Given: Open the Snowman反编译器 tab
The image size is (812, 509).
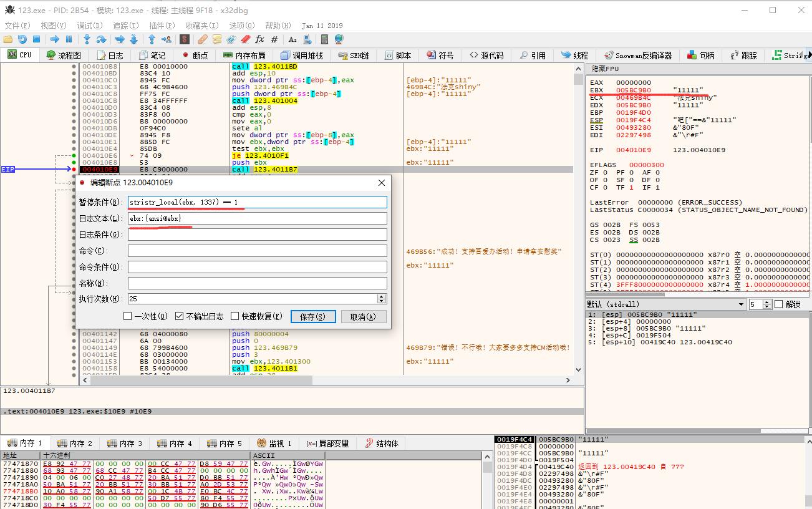Looking at the screenshot, I should tap(637, 55).
